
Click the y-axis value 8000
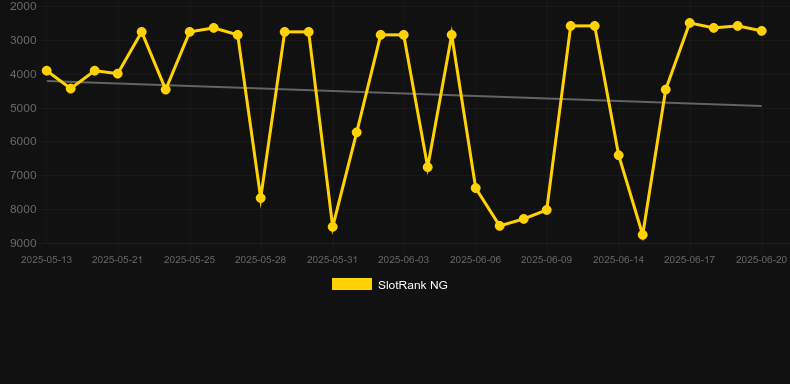(x=23, y=210)
